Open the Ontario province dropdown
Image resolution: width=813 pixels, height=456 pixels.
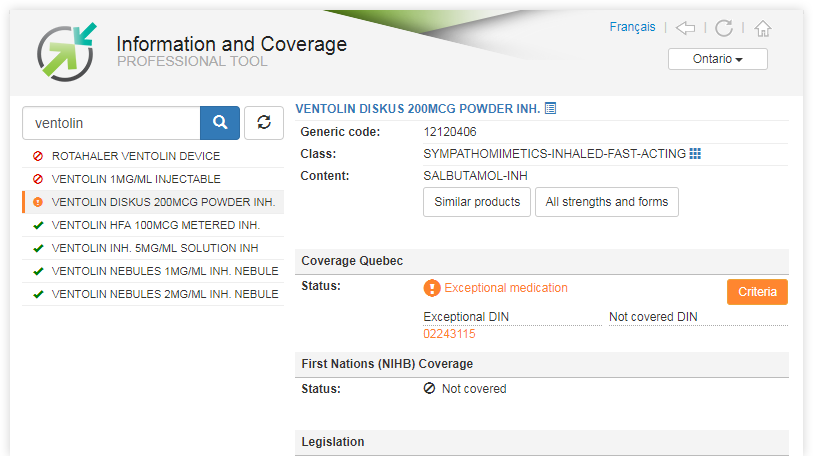[718, 59]
